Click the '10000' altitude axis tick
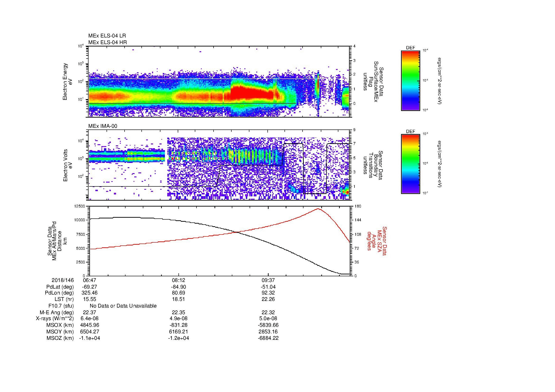The height and width of the screenshot is (392, 555). point(80,220)
